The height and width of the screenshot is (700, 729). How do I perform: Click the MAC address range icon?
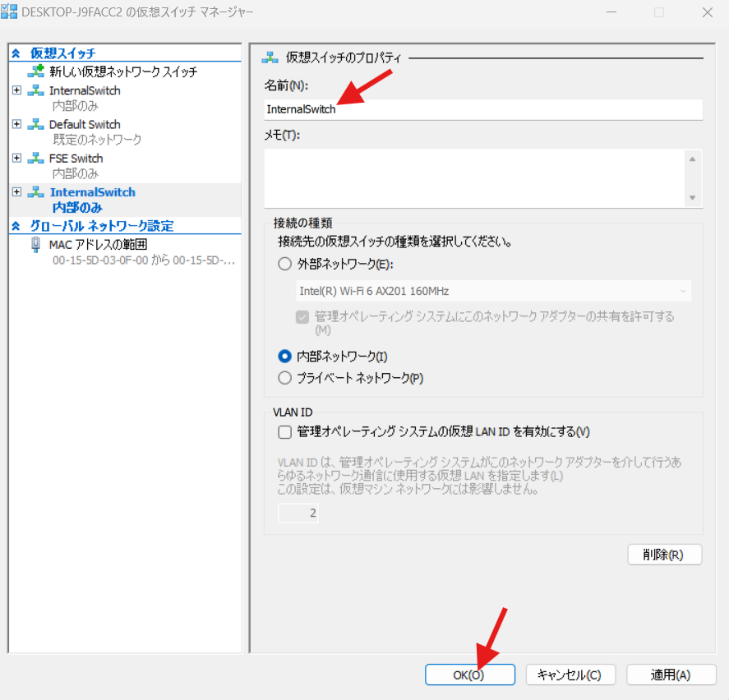point(35,244)
